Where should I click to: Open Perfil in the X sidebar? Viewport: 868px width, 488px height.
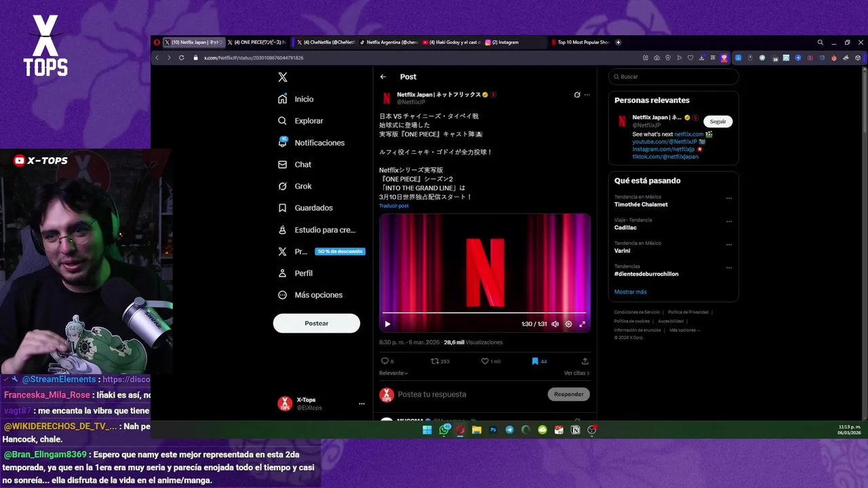coord(295,273)
